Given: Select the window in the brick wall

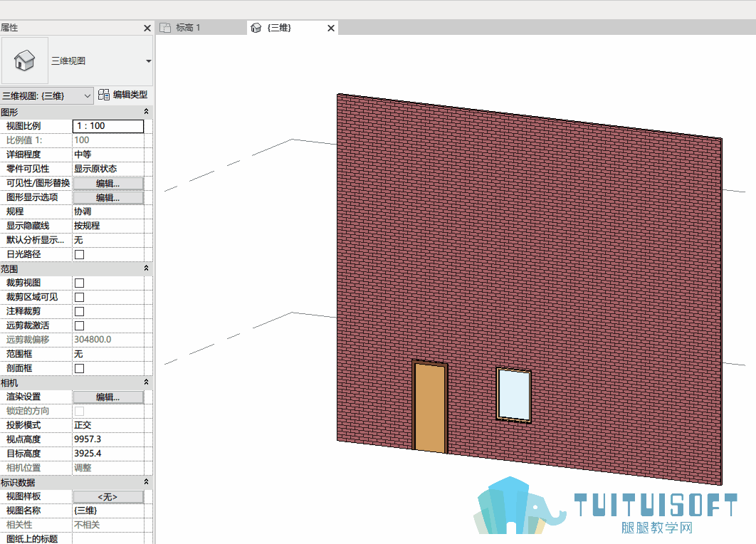Looking at the screenshot, I should (514, 395).
